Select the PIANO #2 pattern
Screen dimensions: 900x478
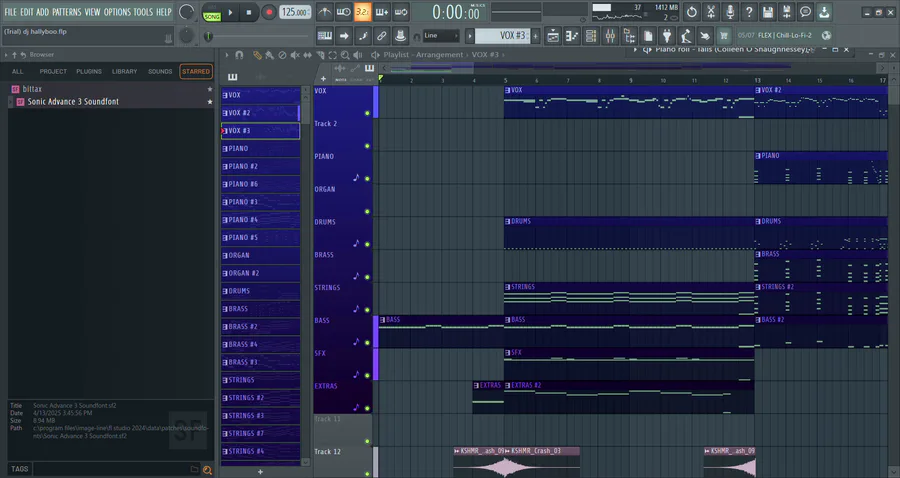coord(260,166)
